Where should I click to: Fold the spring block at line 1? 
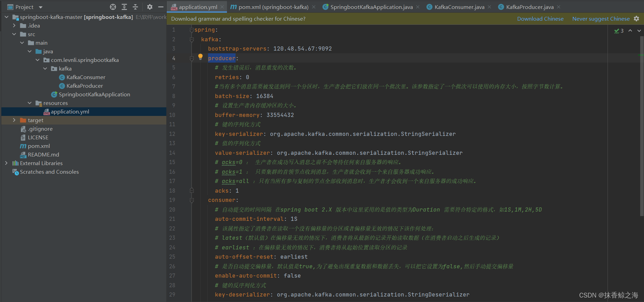tap(192, 30)
